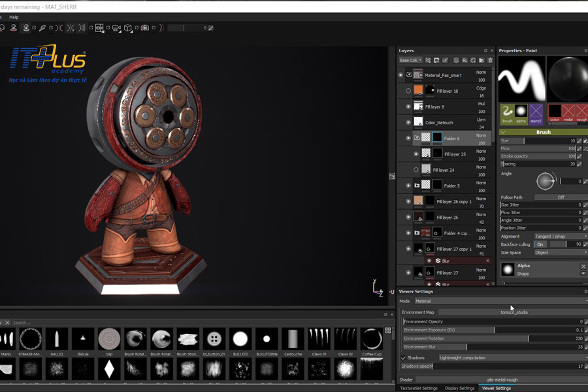Screen dimensions: 588x392
Task: Click the color material channel icon
Action: point(554,112)
